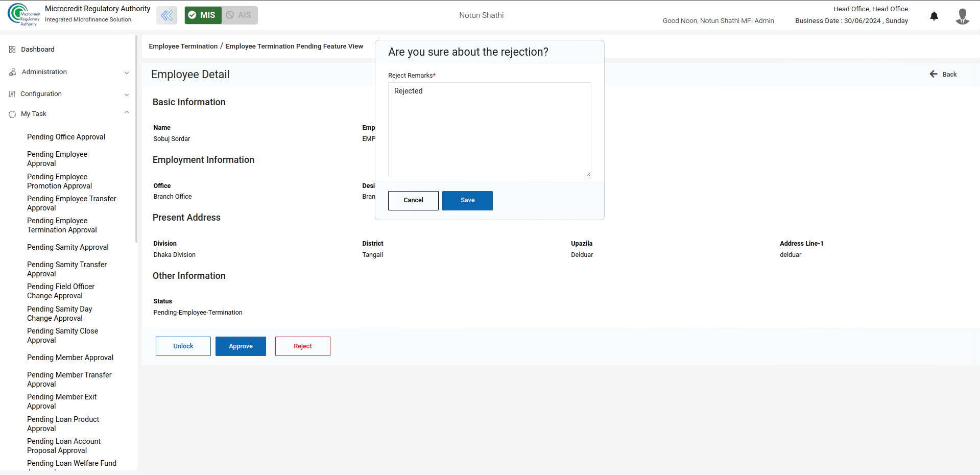Viewport: 980px width, 475px height.
Task: Click the Employee Termination breadcrumb link
Action: tap(183, 46)
